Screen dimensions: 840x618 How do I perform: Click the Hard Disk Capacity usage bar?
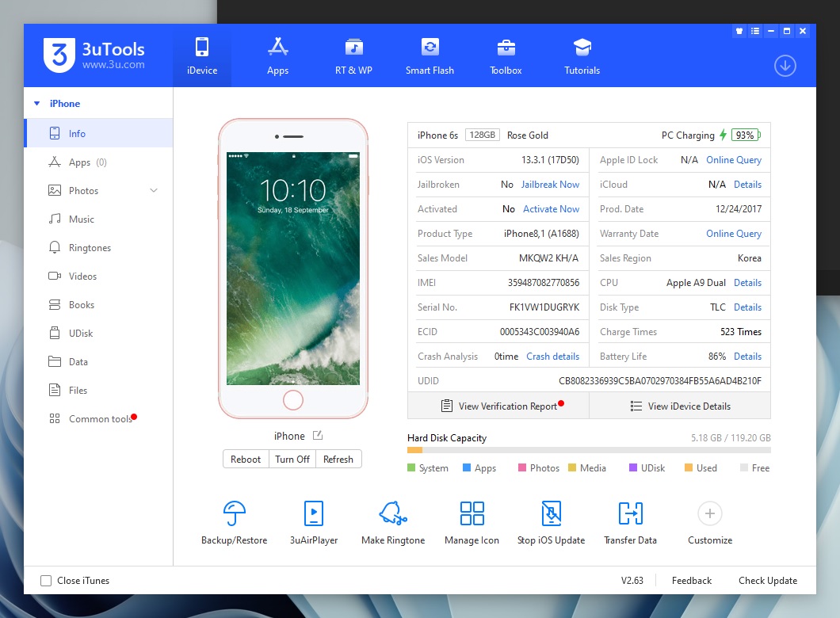589,450
